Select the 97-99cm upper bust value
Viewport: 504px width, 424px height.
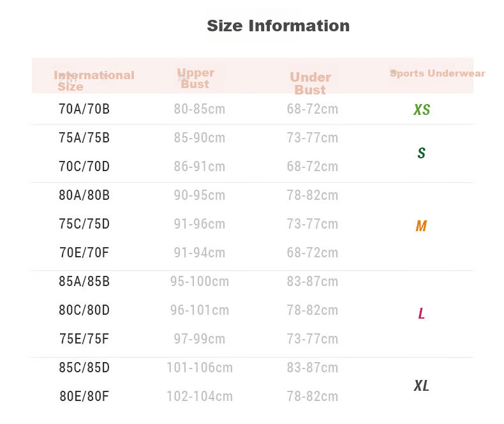coord(200,338)
